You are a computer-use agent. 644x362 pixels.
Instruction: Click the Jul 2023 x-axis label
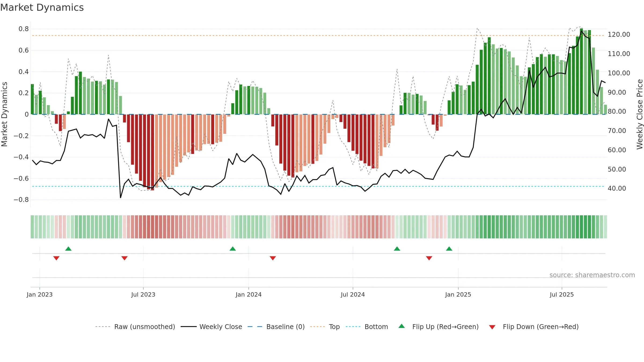pos(143,294)
